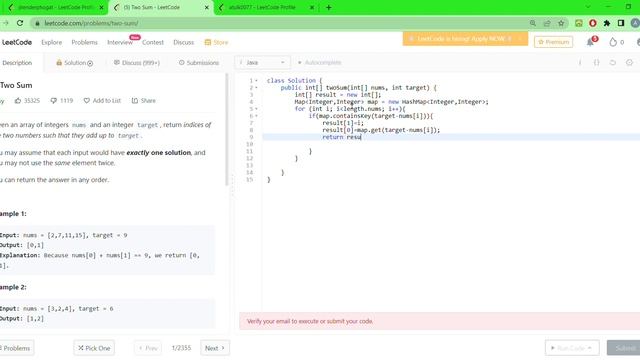This screenshot has width=640, height=360.
Task: Open Discuss in the top navigation
Action: click(183, 42)
